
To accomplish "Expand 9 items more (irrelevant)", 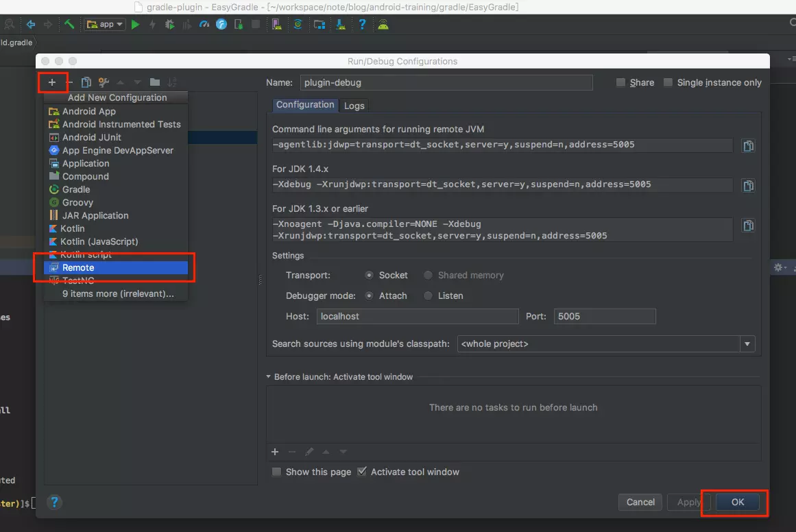I will 118,294.
